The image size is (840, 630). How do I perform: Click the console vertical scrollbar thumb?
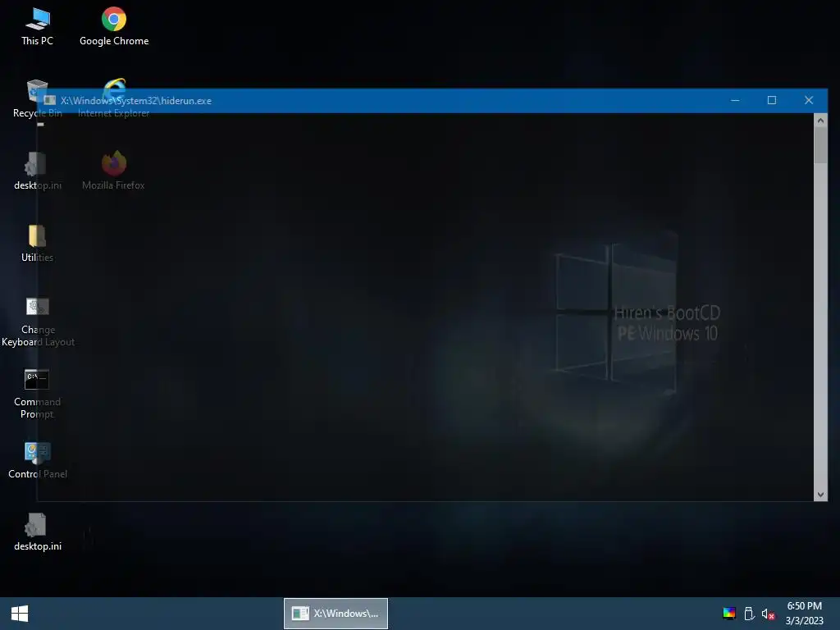coord(820,144)
